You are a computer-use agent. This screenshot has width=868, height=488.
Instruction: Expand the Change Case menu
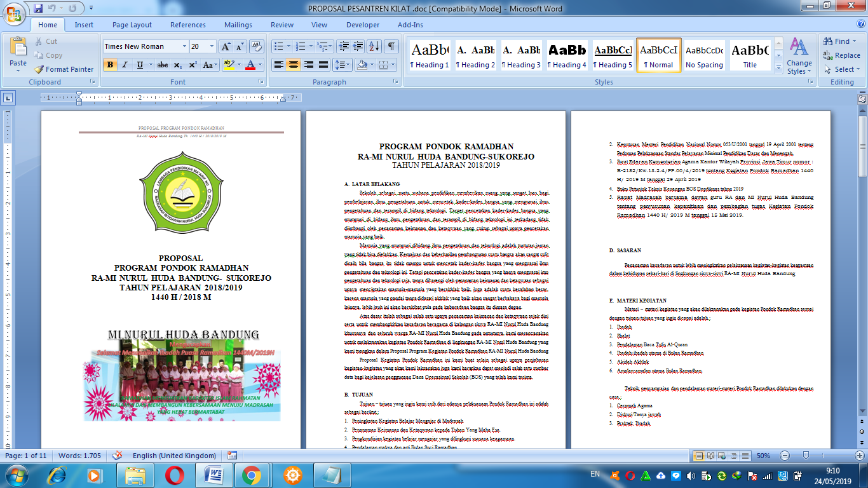pyautogui.click(x=209, y=65)
